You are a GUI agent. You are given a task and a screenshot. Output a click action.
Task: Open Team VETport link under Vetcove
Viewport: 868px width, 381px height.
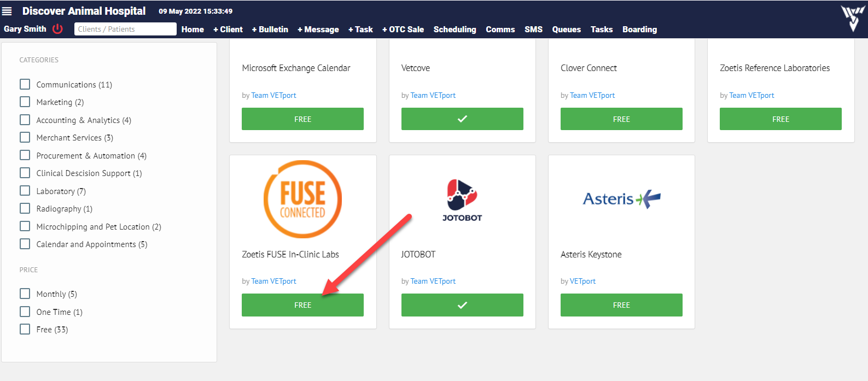pos(433,95)
